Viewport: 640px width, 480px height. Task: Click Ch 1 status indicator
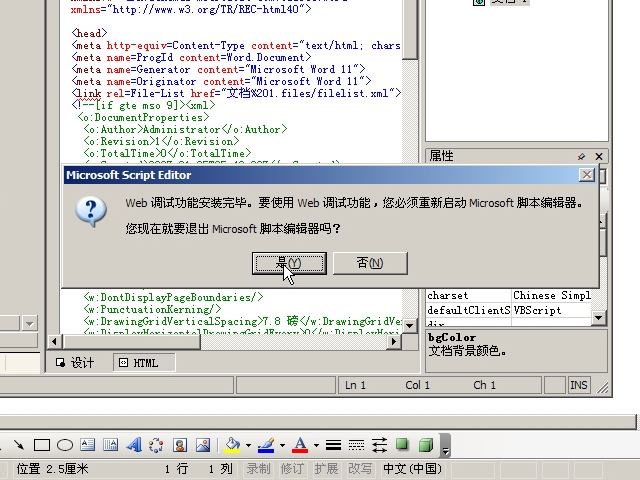(x=484, y=385)
